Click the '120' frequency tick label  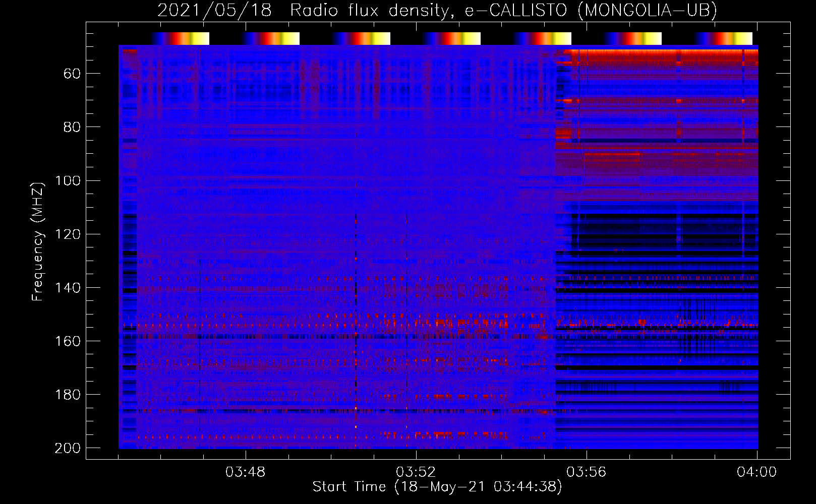click(x=68, y=234)
